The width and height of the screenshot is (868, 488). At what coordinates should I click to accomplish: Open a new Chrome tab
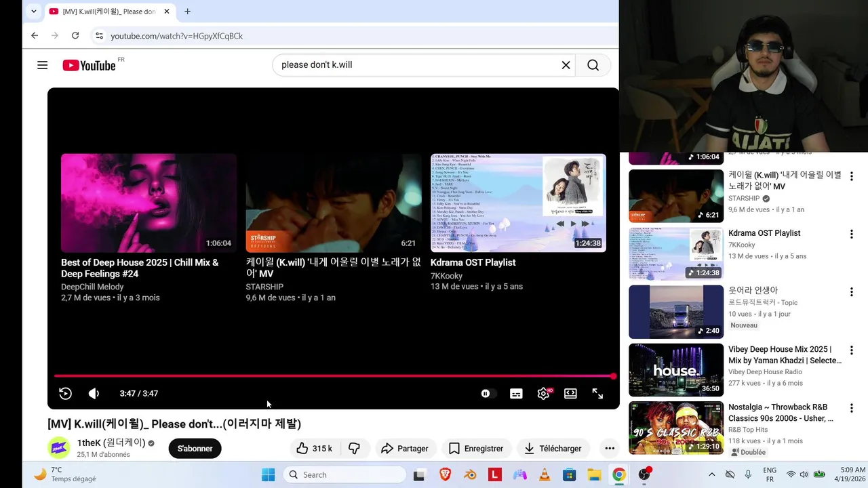click(187, 12)
